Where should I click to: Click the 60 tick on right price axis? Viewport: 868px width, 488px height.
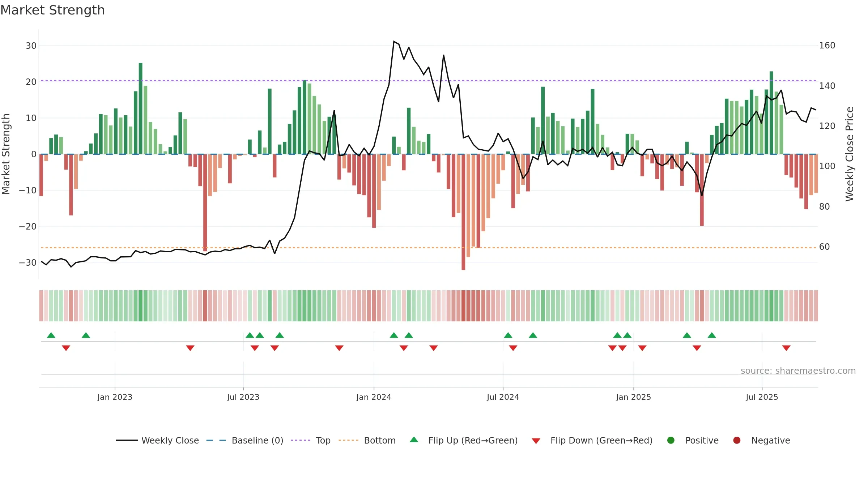pyautogui.click(x=825, y=247)
